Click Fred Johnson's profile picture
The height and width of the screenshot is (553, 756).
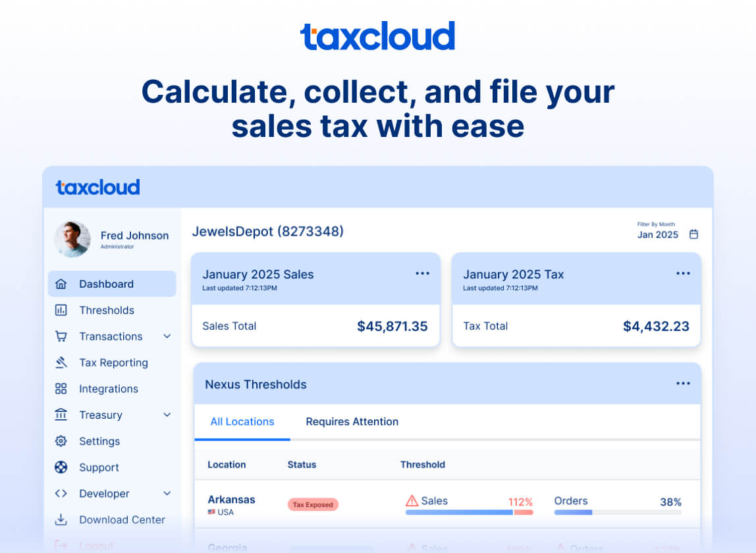coord(72,238)
